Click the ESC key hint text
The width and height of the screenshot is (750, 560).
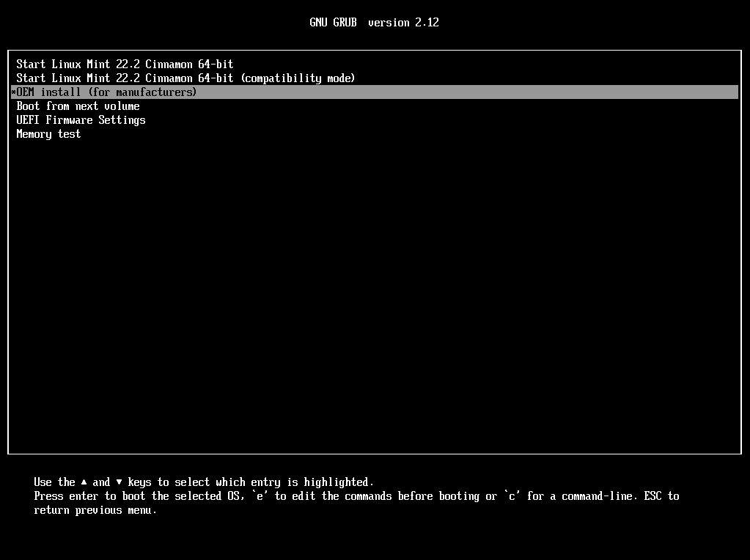coord(652,496)
